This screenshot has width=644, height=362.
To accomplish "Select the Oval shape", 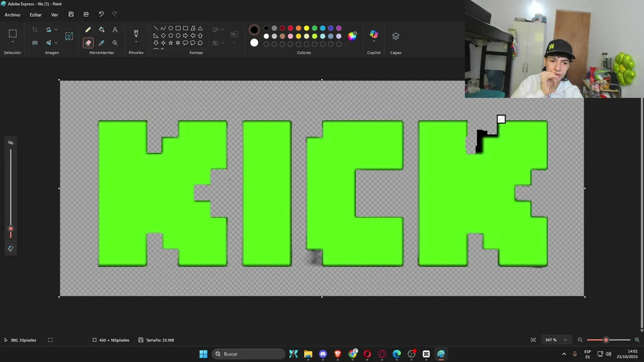I will click(x=171, y=28).
